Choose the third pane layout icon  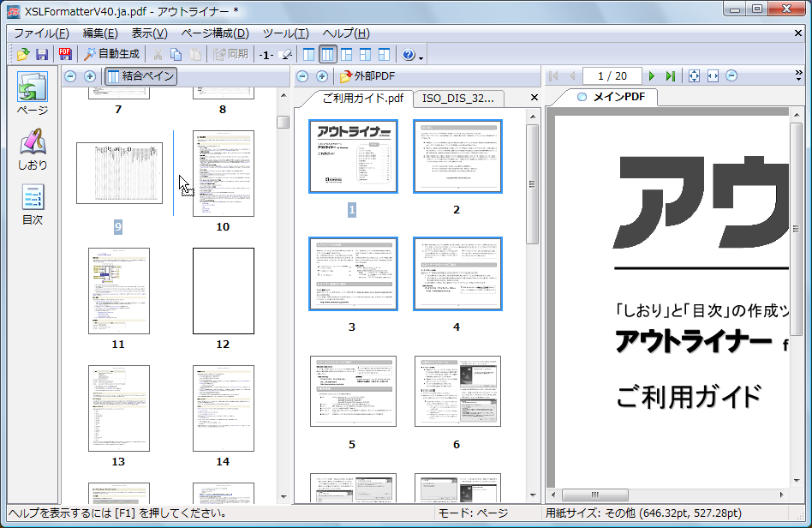tap(346, 54)
